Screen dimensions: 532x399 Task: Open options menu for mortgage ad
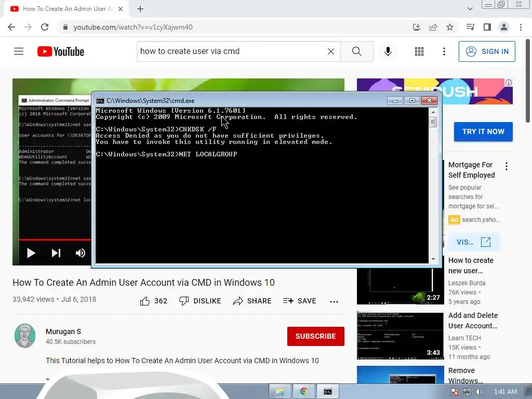(506, 166)
